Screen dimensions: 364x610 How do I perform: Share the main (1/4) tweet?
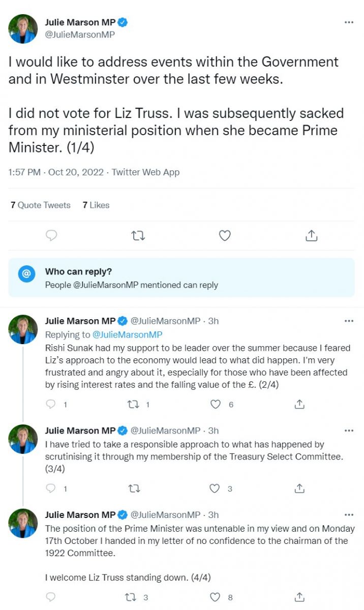point(311,235)
